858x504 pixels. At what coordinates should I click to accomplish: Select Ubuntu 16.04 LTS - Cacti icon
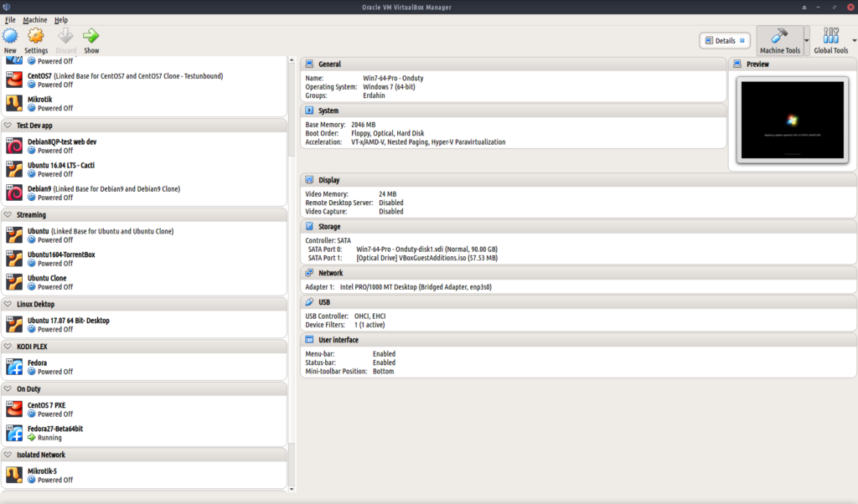(14, 169)
